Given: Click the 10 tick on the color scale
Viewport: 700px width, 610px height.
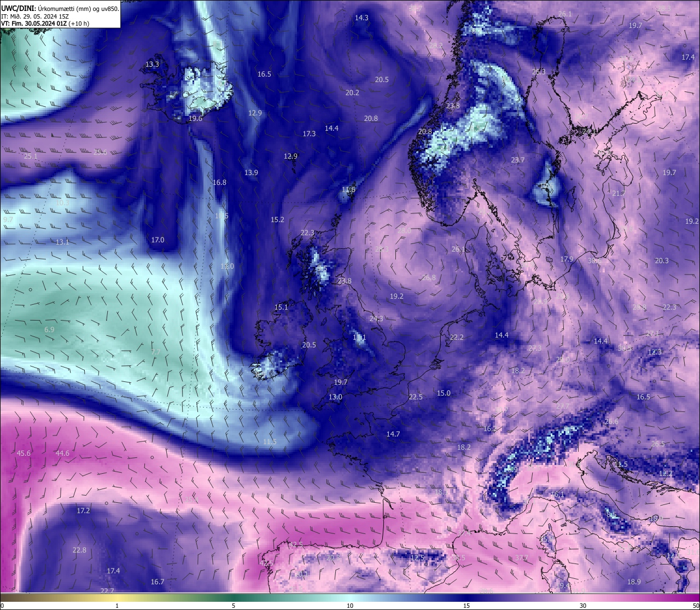Looking at the screenshot, I should point(350,606).
